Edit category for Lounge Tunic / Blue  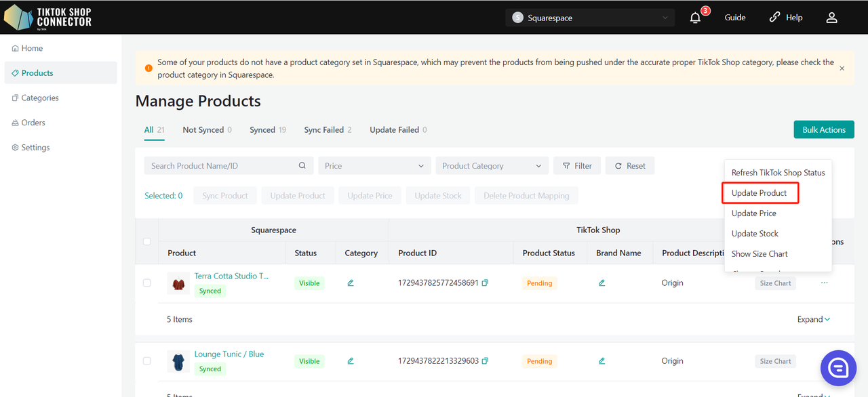point(351,361)
